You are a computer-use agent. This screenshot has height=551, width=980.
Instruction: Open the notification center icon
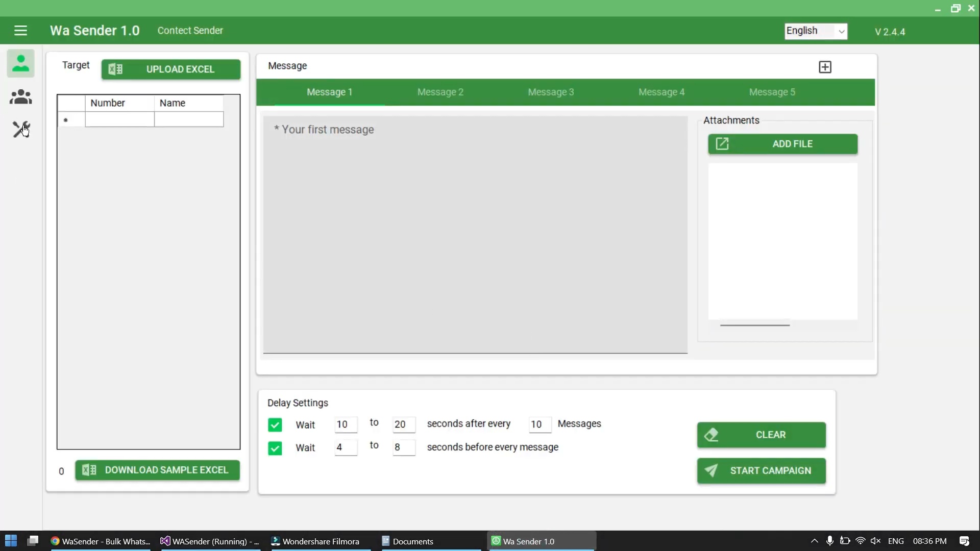pyautogui.click(x=964, y=541)
